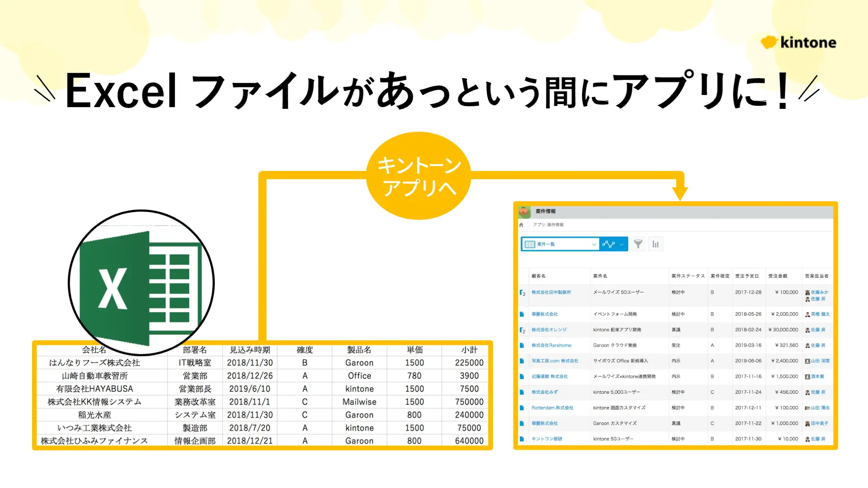Expand the graph view dropdown arrow
Image resolution: width=868 pixels, height=488 pixels.
622,244
